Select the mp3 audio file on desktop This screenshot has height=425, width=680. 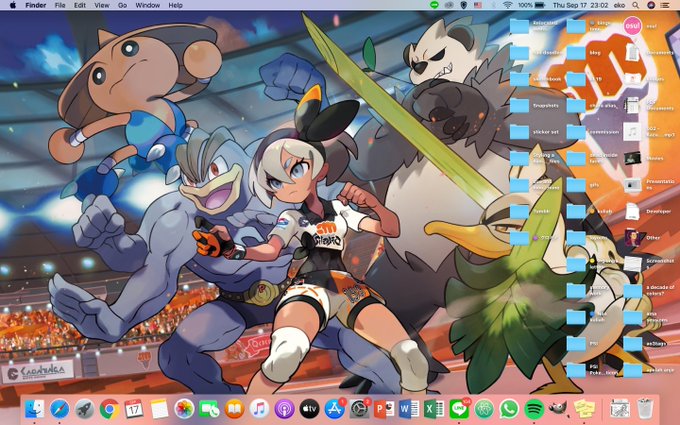click(x=632, y=131)
